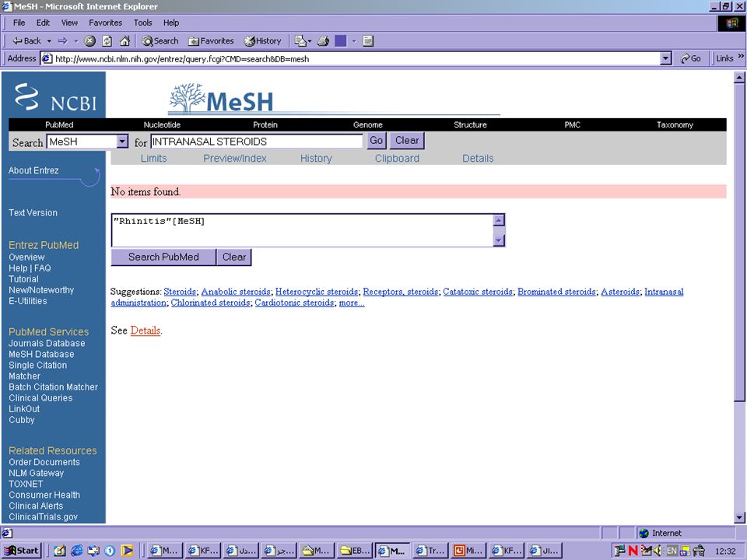
Task: Switch to the EB... folder taskbar button
Action: (x=355, y=551)
